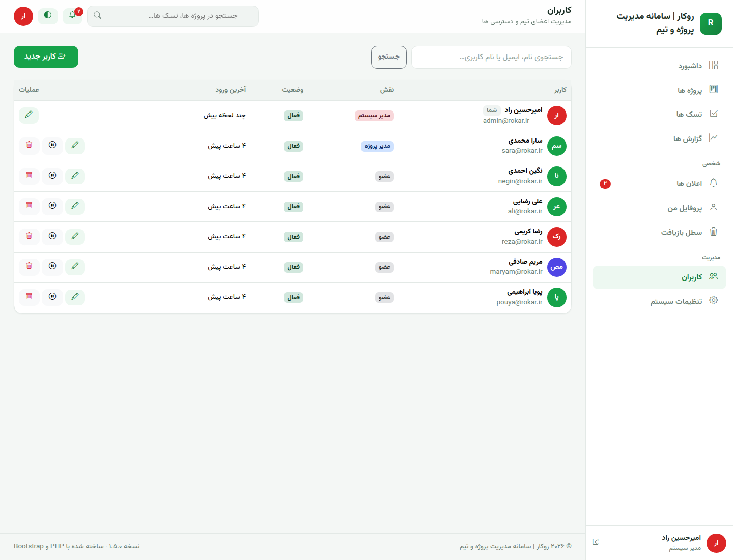The height and width of the screenshot is (560, 733).
Task: Edit user سارا محمدی with pencil icon
Action: tap(75, 146)
